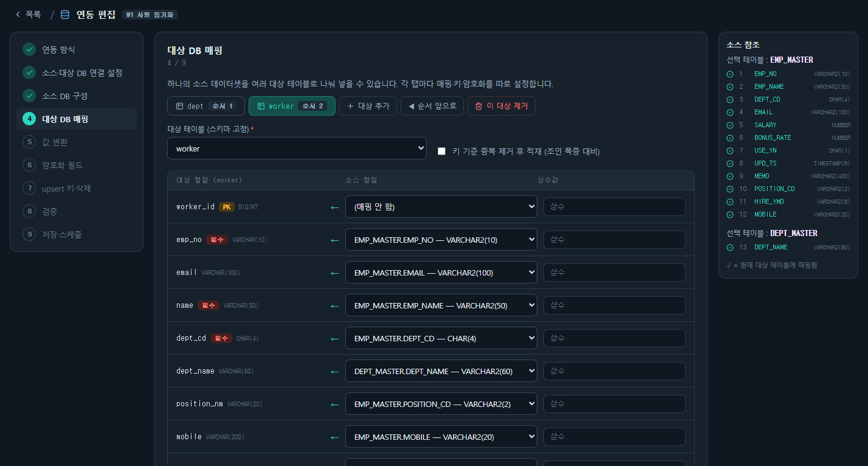Click HIRE_YMD in source reference list
This screenshot has height=466, width=868.
coord(769,201)
